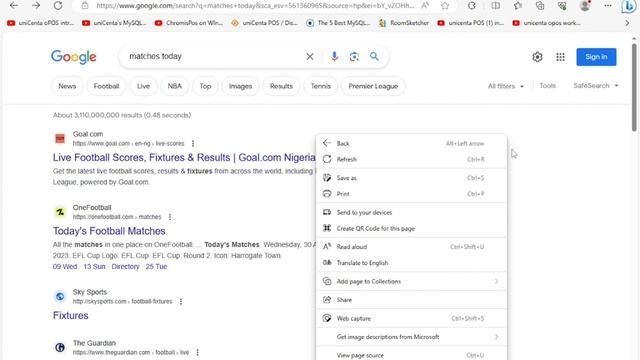Add page to favorites with star icon
This screenshot has height=360, width=640.
445,5
